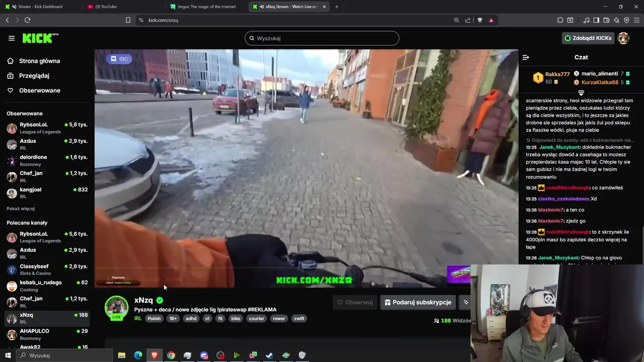Open Brave Rewards triangle icon
Viewport: 644px width, 362px height.
tap(491, 20)
